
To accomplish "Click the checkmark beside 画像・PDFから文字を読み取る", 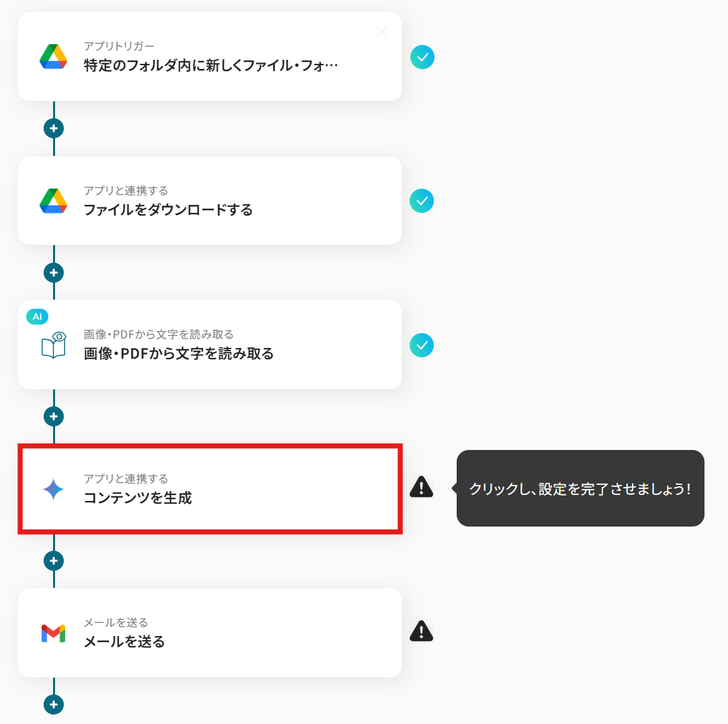I will tap(422, 345).
